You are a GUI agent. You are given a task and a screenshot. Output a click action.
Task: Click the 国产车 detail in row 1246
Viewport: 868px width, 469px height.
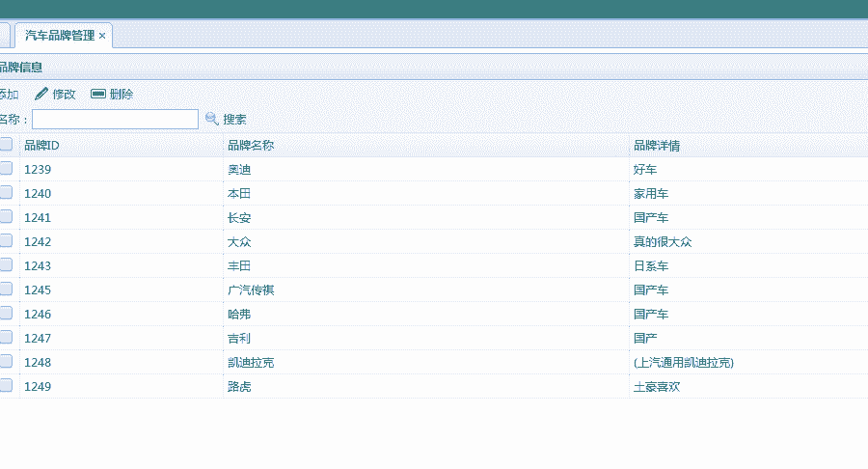pyautogui.click(x=651, y=314)
